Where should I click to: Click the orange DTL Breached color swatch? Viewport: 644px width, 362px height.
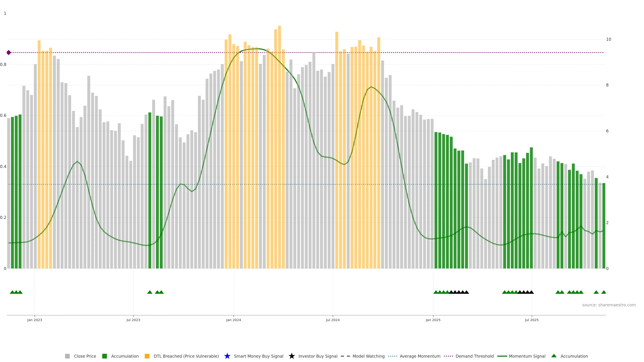click(x=147, y=356)
